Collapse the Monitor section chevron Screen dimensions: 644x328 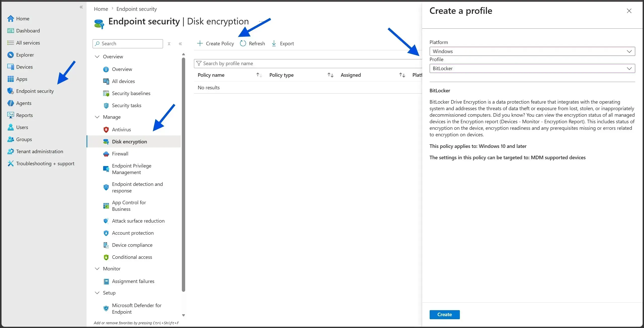(x=97, y=269)
